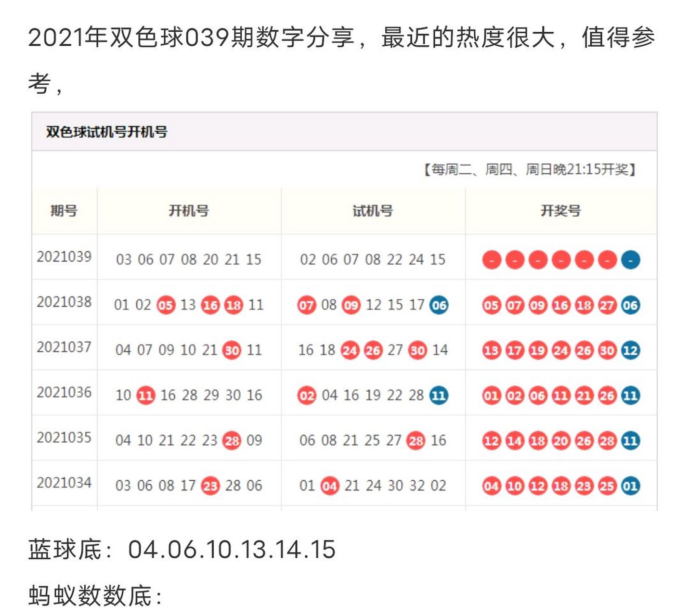This screenshot has height=616, width=689.
Task: Select the "试机号" column header
Action: pyautogui.click(x=373, y=210)
